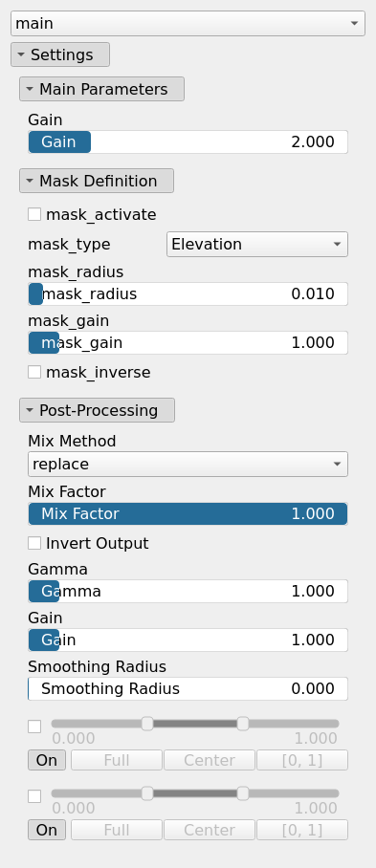Click the first On toggle button
Image resolution: width=376 pixels, height=868 pixels.
click(47, 760)
